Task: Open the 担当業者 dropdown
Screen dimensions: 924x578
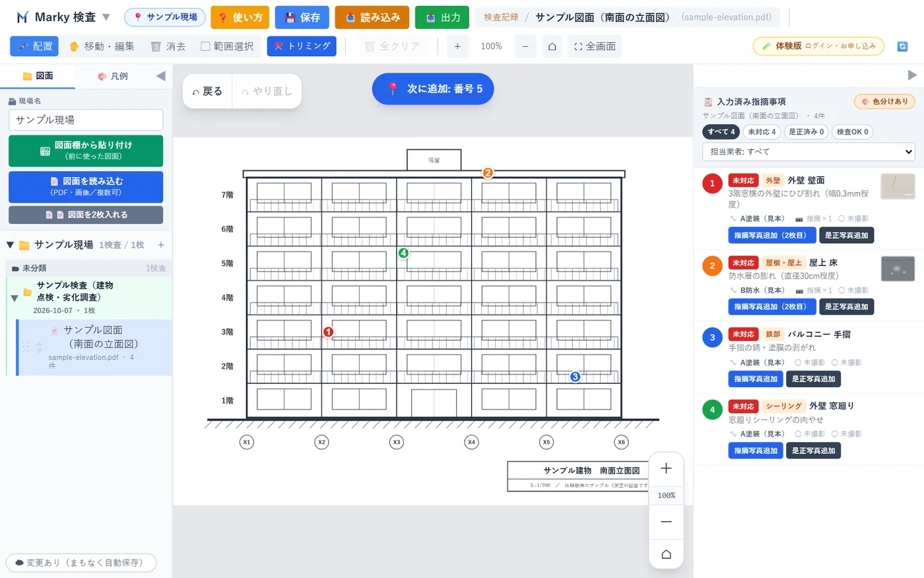Action: pyautogui.click(x=808, y=152)
